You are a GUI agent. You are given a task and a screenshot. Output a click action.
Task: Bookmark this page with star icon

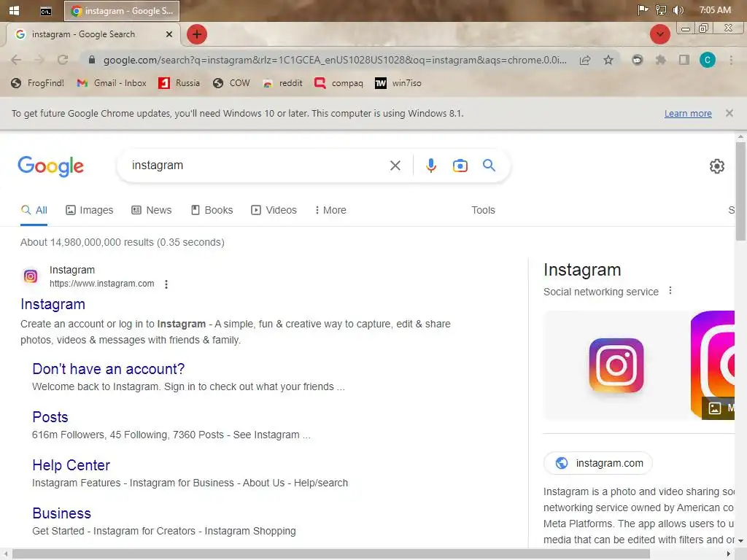608,60
